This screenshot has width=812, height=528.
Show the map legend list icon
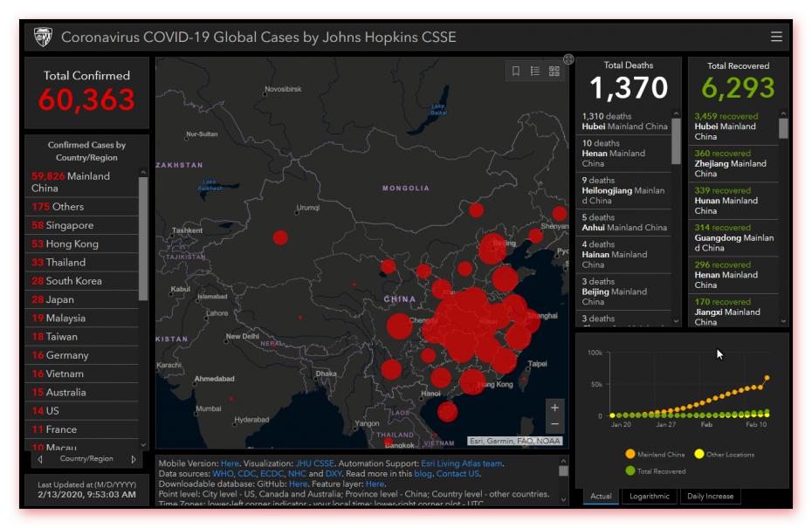tap(535, 71)
